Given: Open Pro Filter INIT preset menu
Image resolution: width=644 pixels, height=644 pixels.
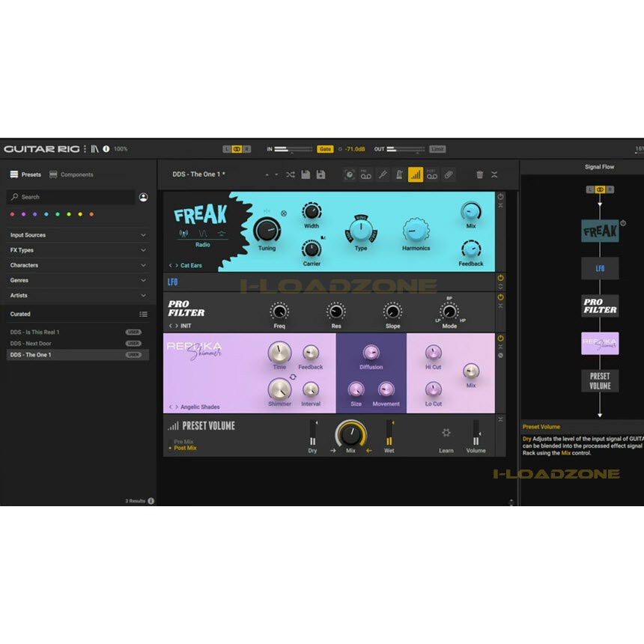Looking at the screenshot, I should coord(186,326).
